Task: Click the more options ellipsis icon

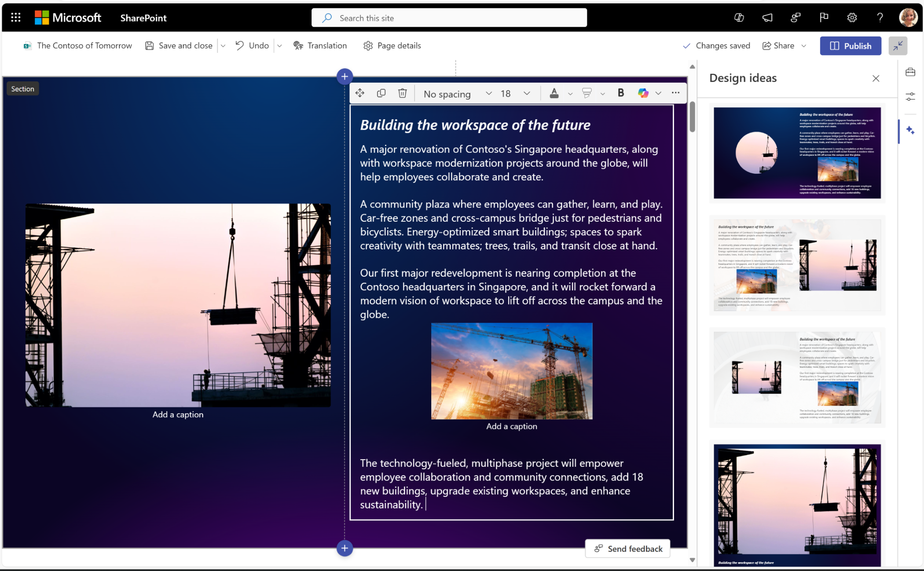Action: pyautogui.click(x=676, y=92)
